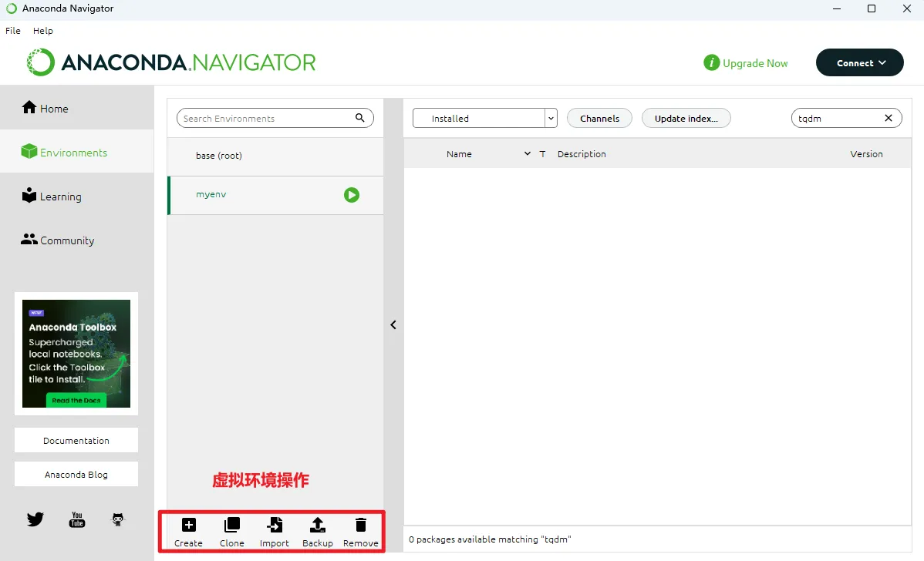Click the 0 packages available status text

click(x=490, y=539)
